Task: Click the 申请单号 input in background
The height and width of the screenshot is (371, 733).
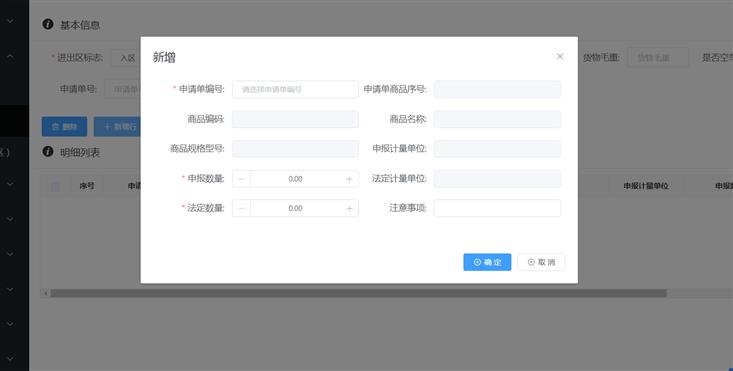Action: point(122,89)
